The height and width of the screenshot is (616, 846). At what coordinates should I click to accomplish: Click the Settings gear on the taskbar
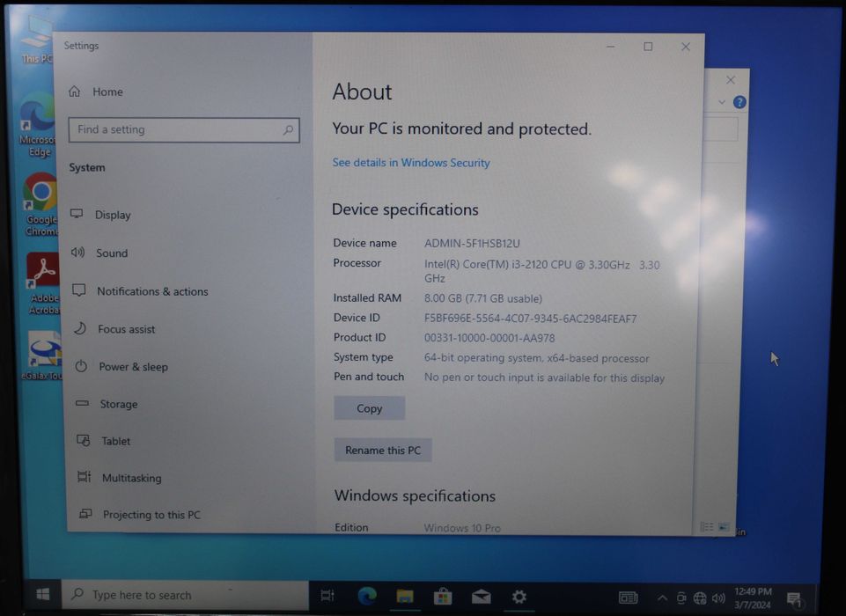tap(519, 597)
